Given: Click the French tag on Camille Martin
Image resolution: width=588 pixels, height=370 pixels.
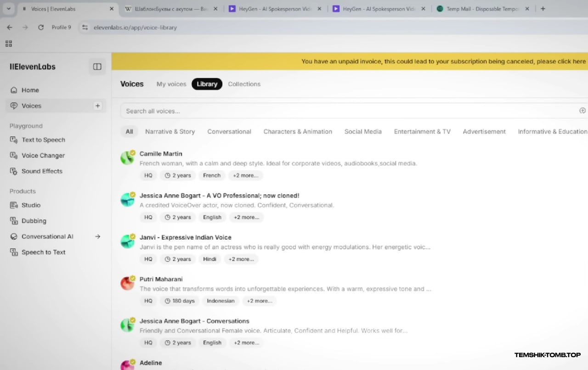Looking at the screenshot, I should click(x=212, y=175).
